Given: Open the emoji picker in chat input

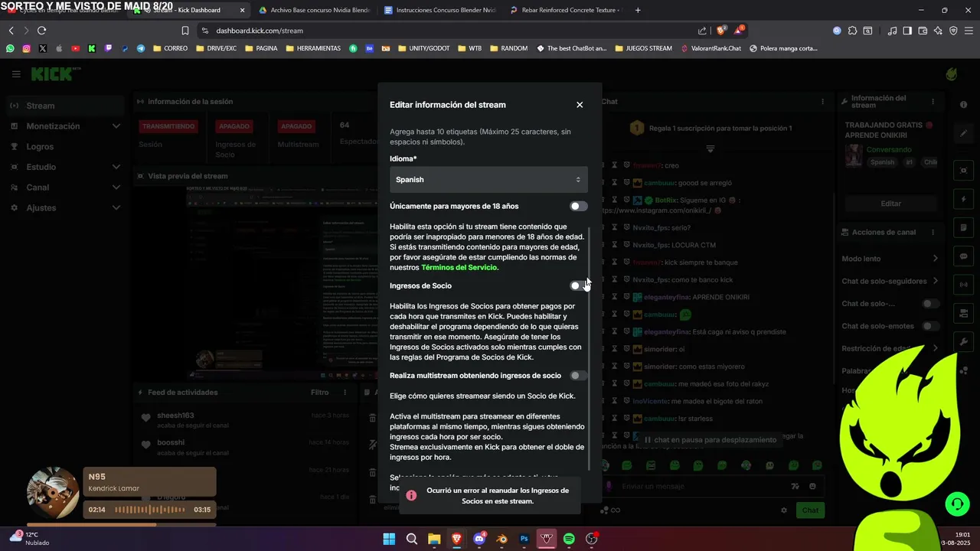Looking at the screenshot, I should (812, 486).
